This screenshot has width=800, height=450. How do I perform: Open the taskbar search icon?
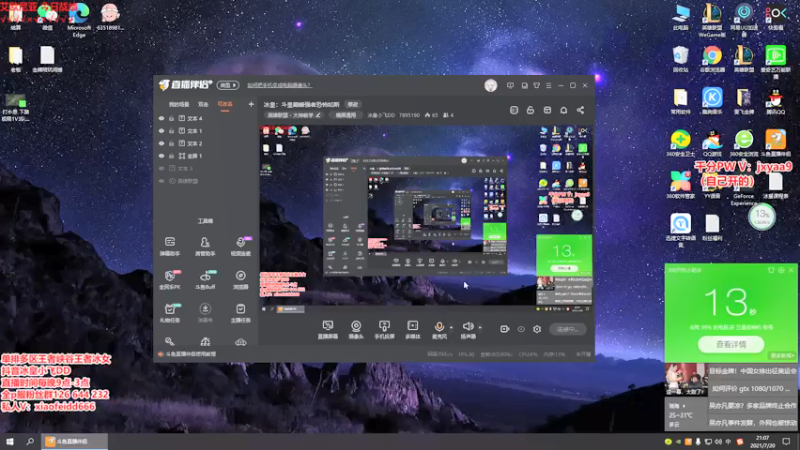coord(30,441)
